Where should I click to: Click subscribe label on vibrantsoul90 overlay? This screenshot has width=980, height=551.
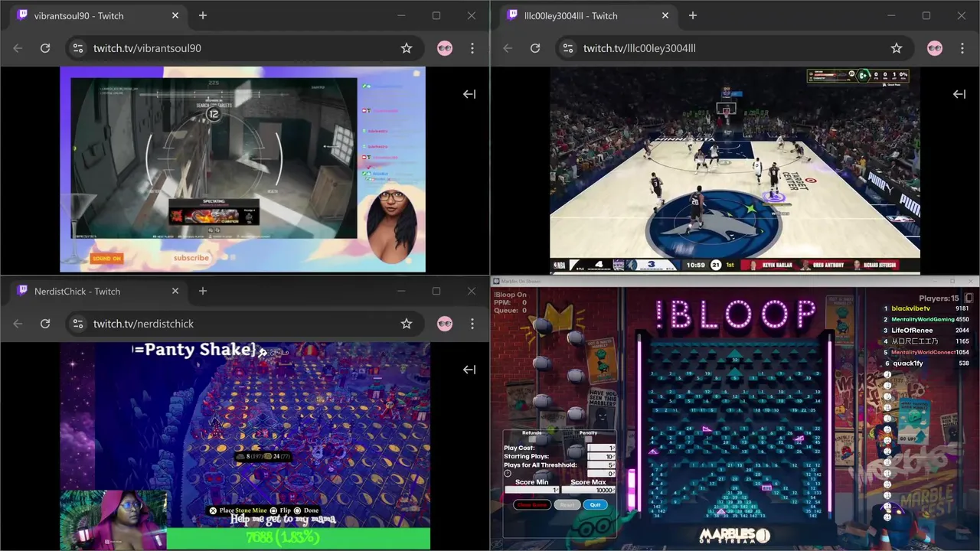pos(191,258)
